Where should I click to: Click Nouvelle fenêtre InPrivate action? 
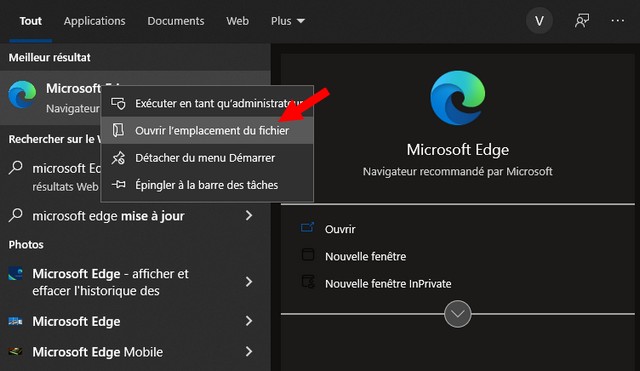pyautogui.click(x=388, y=284)
